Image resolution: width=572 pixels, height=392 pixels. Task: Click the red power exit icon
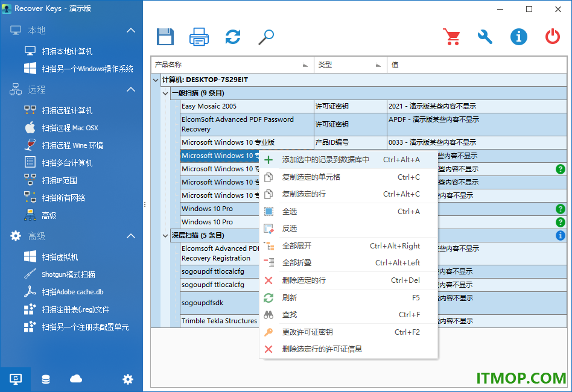click(x=552, y=36)
